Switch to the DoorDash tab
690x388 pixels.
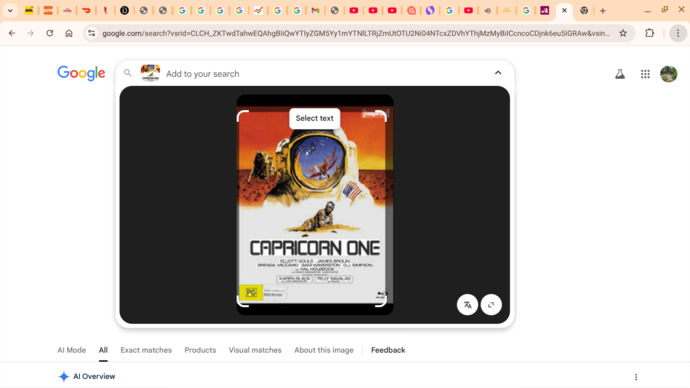(86, 11)
